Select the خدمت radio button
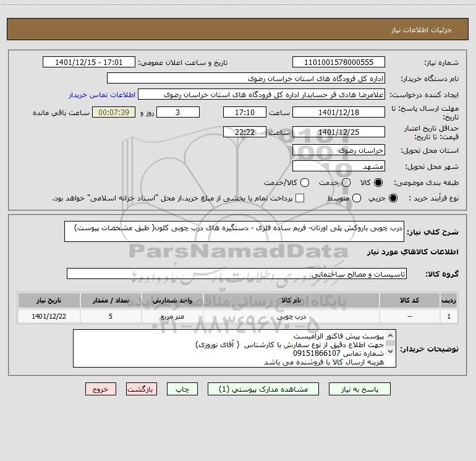This screenshot has width=476, height=461. pyautogui.click(x=346, y=183)
